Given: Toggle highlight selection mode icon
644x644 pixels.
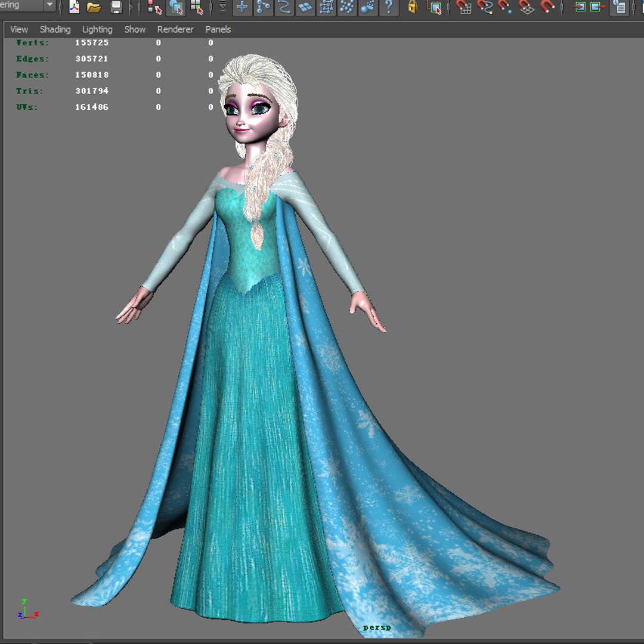Looking at the screenshot, I should point(434,7).
